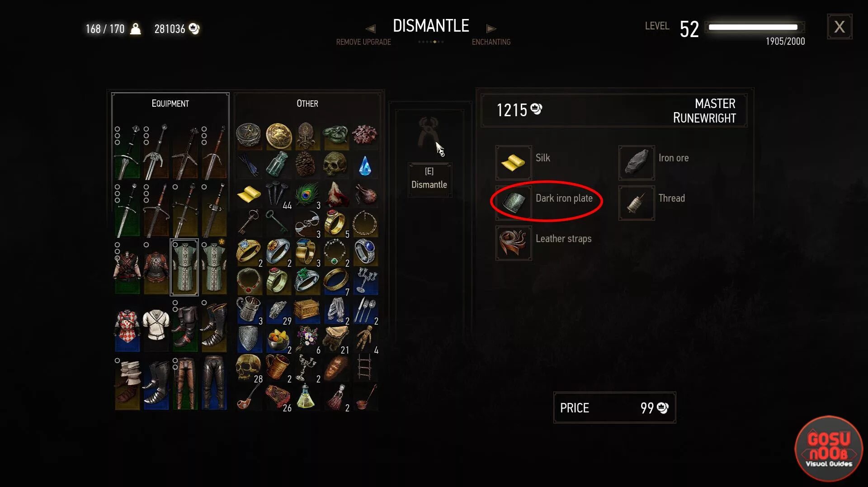The image size is (868, 487).
Task: Switch to the Remove Upgrade tab
Action: [x=363, y=42]
